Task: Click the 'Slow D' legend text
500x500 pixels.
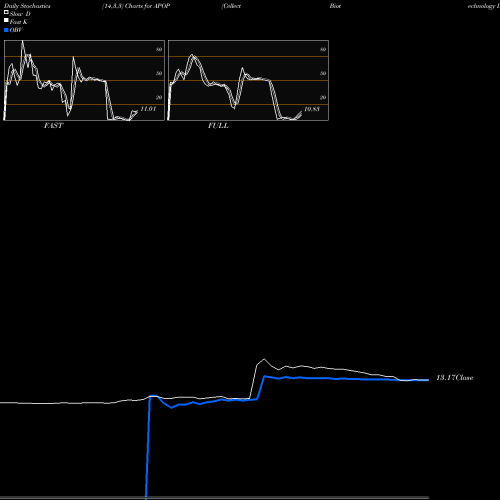Action: pyautogui.click(x=20, y=14)
